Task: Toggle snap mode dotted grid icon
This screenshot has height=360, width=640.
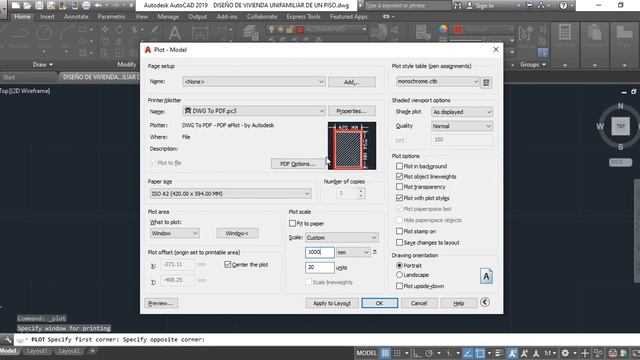Action: [397, 353]
